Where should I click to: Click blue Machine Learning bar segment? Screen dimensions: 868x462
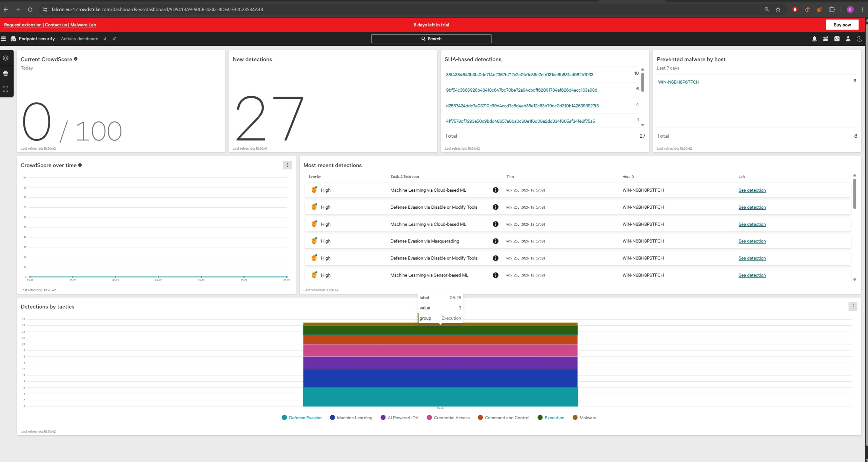click(x=440, y=378)
